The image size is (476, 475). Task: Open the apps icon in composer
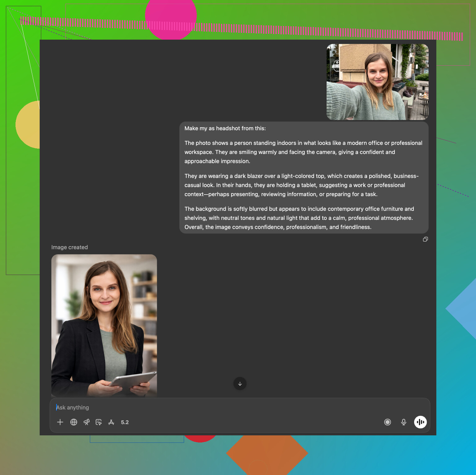point(111,422)
